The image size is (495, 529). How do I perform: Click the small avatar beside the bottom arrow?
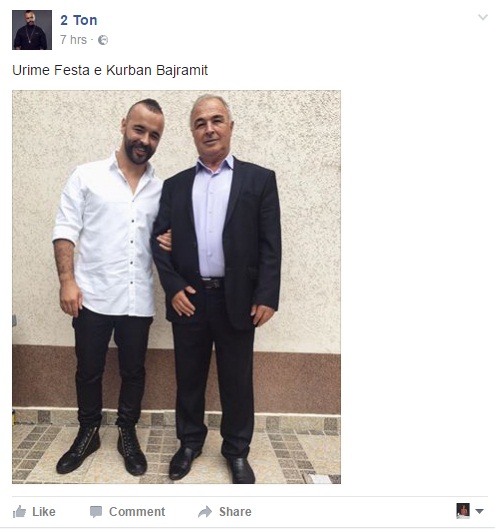tap(463, 511)
